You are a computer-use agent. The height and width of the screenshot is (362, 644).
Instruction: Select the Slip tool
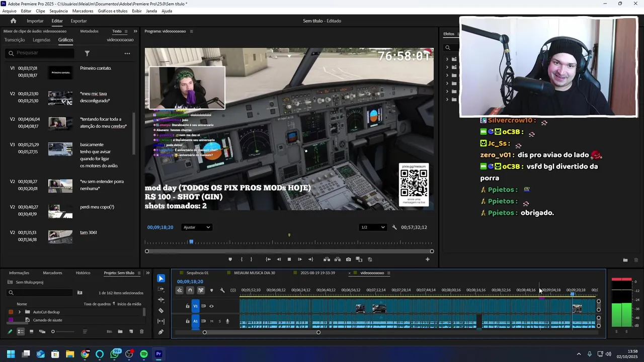(161, 321)
